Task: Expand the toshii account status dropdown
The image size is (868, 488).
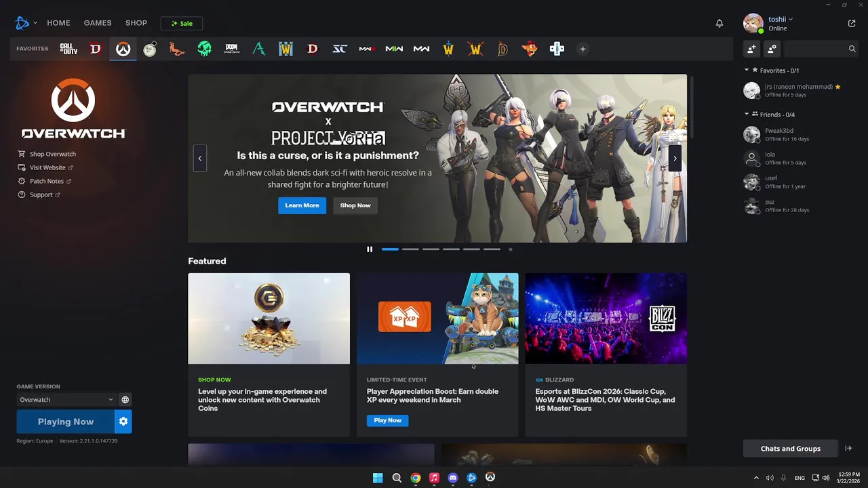Action: tap(781, 19)
